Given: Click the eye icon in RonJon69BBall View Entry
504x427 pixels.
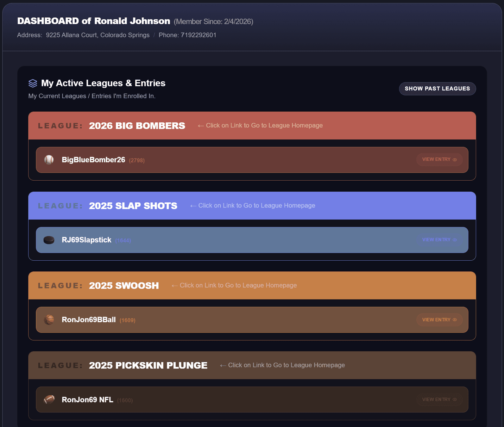Looking at the screenshot, I should [455, 320].
